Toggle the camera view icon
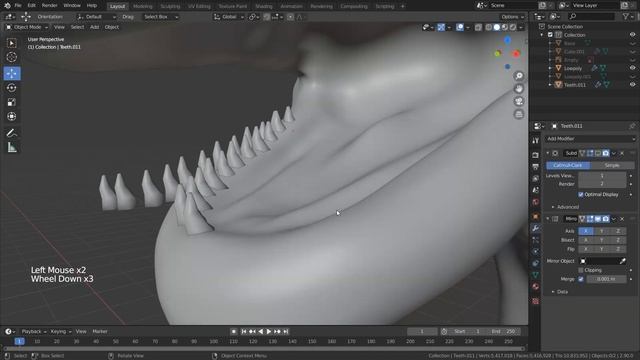 (519, 101)
